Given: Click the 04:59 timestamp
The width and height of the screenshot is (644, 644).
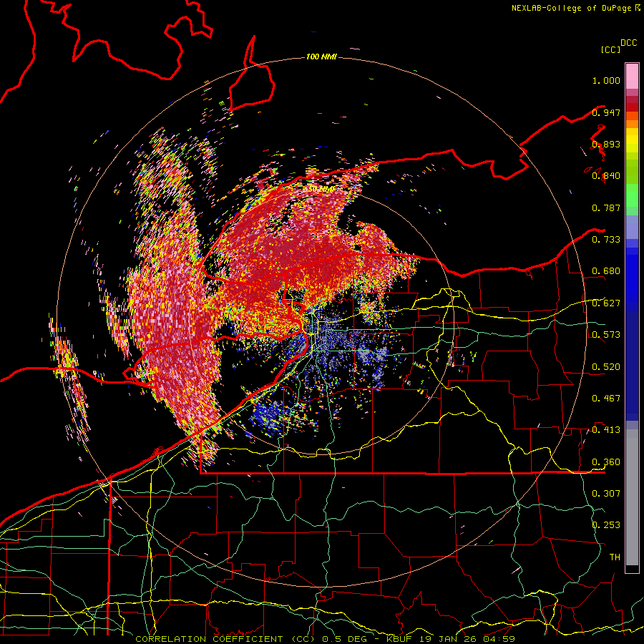Looking at the screenshot, I should (500, 639).
